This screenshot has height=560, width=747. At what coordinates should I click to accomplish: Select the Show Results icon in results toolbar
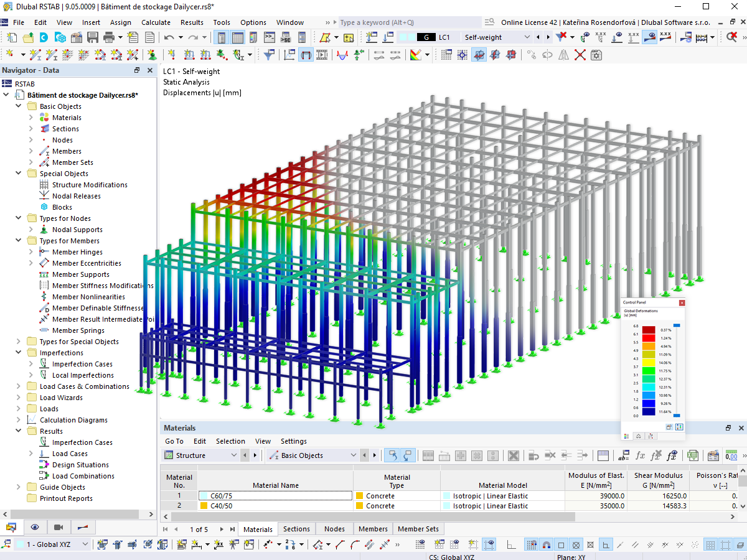pyautogui.click(x=649, y=37)
